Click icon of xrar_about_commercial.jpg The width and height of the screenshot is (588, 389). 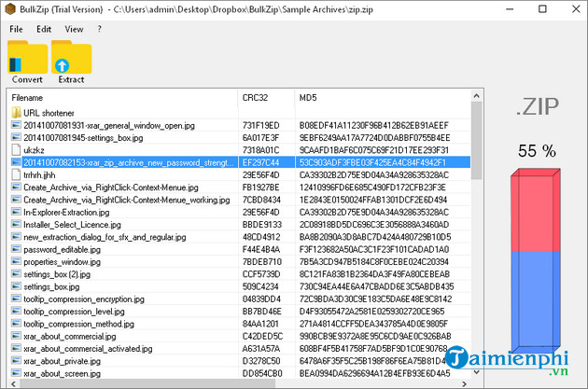pyautogui.click(x=16, y=336)
